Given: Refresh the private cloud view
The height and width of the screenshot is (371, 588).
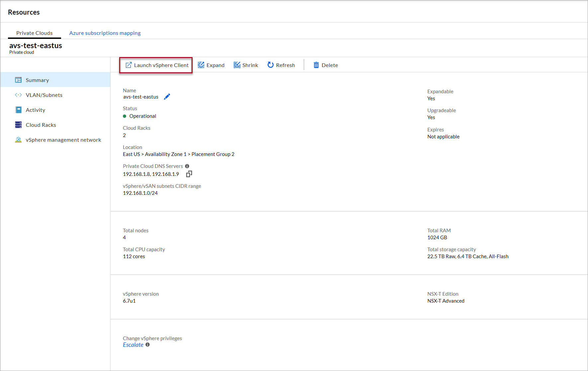Looking at the screenshot, I should (270, 65).
